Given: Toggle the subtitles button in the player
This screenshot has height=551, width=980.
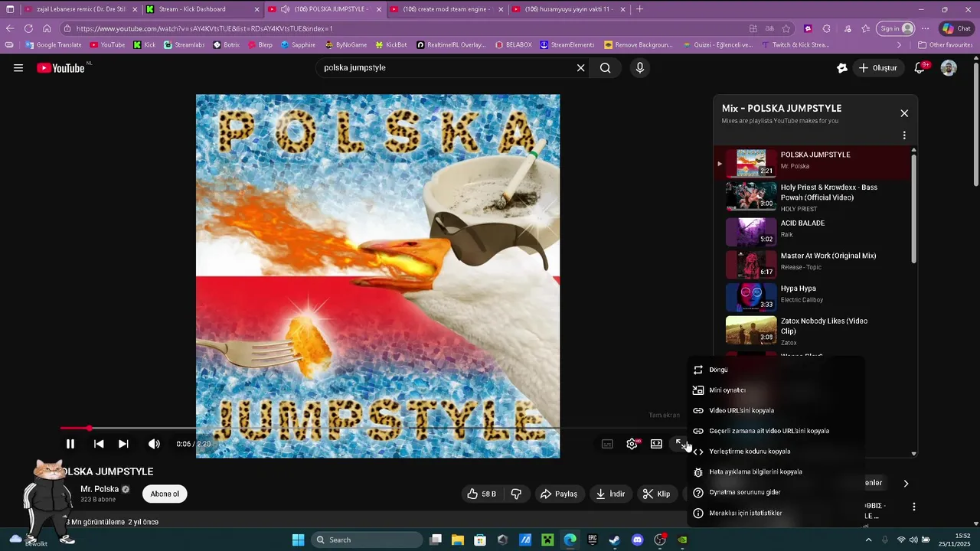Looking at the screenshot, I should click(607, 444).
